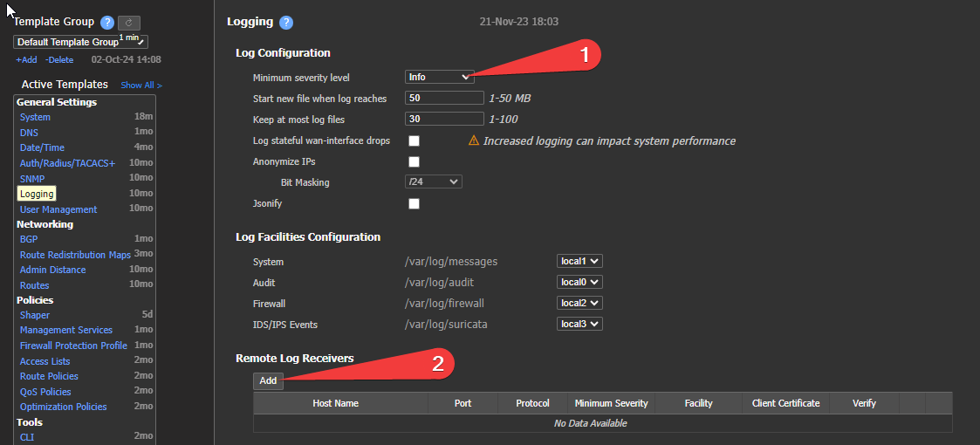Open the Route Policies template
The width and height of the screenshot is (980, 445).
tap(49, 376)
